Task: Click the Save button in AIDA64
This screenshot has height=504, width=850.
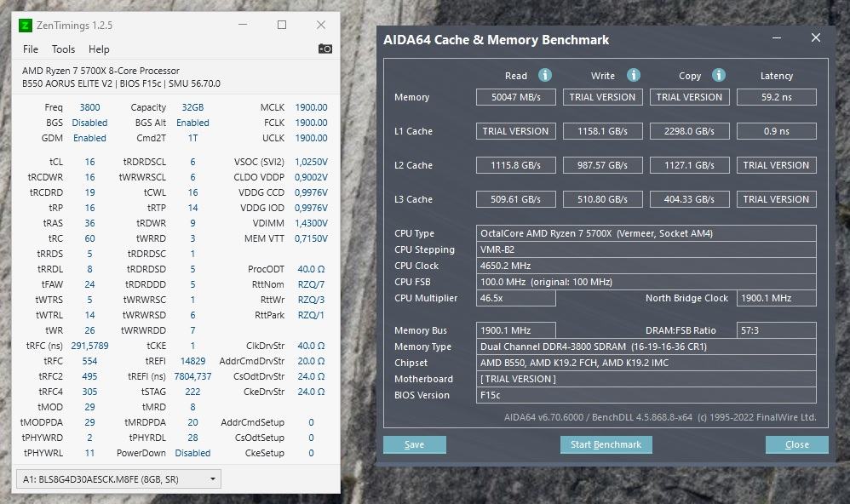Action: pos(415,444)
